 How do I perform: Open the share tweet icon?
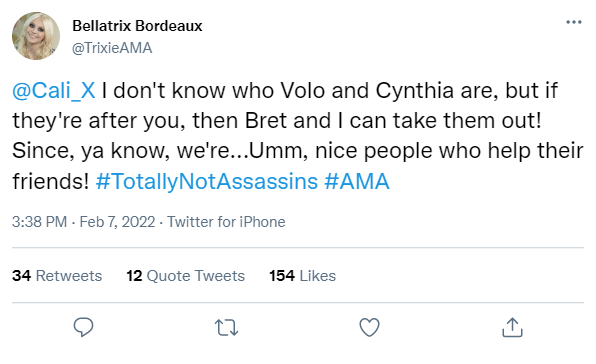click(512, 327)
